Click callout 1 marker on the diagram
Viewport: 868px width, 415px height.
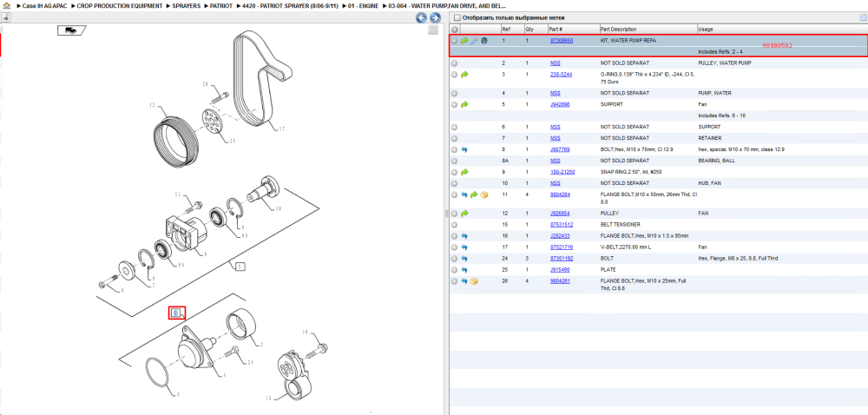(x=176, y=313)
